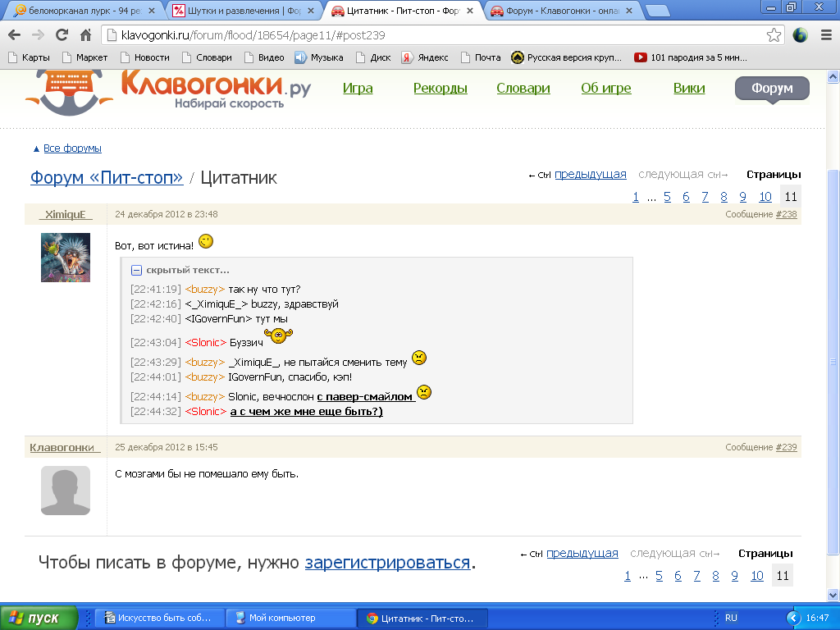
Task: Open the Яндекс bookmark
Action: (x=425, y=57)
